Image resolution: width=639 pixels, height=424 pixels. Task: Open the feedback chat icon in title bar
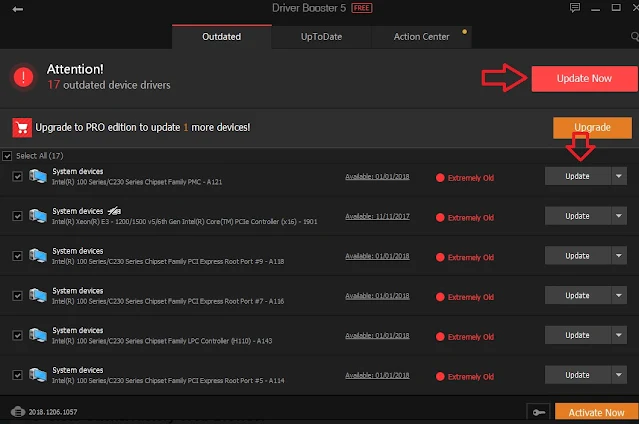pos(575,8)
